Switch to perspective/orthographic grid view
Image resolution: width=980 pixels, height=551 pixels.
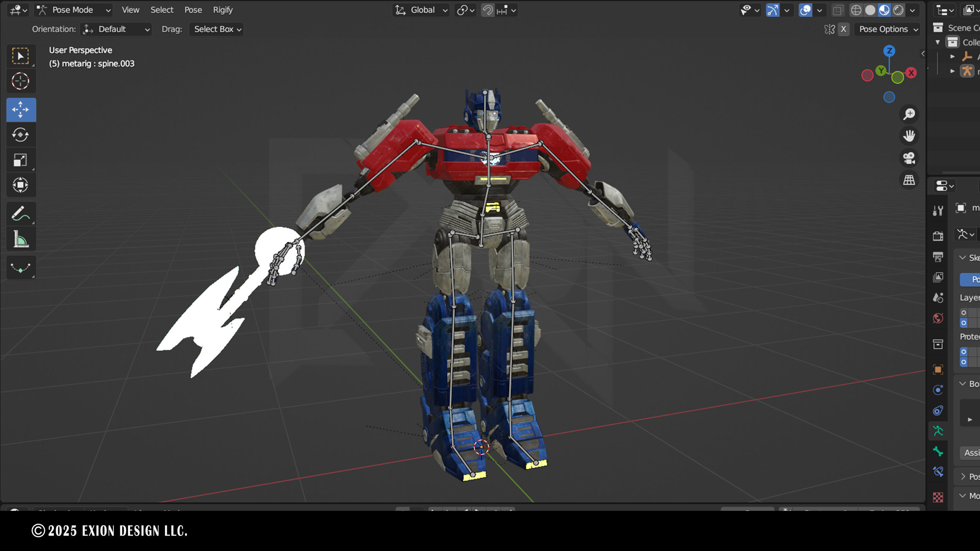click(x=909, y=180)
